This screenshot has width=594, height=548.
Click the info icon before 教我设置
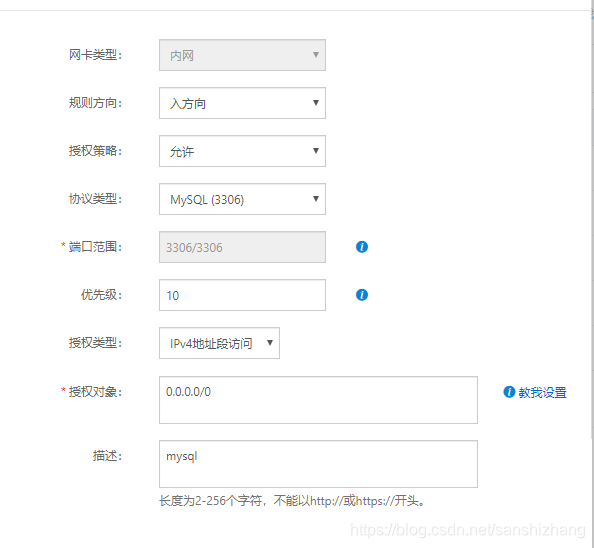[x=509, y=392]
